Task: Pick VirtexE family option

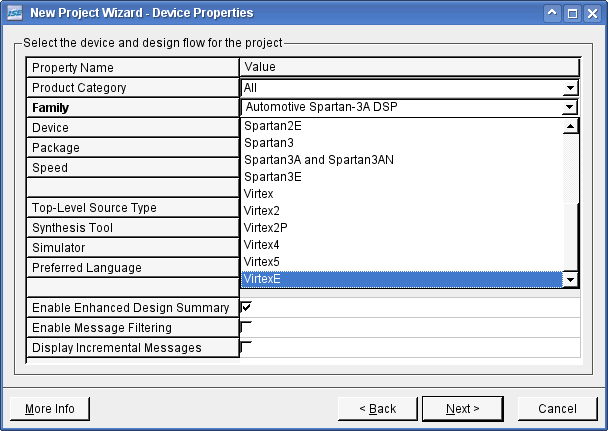Action: [263, 279]
